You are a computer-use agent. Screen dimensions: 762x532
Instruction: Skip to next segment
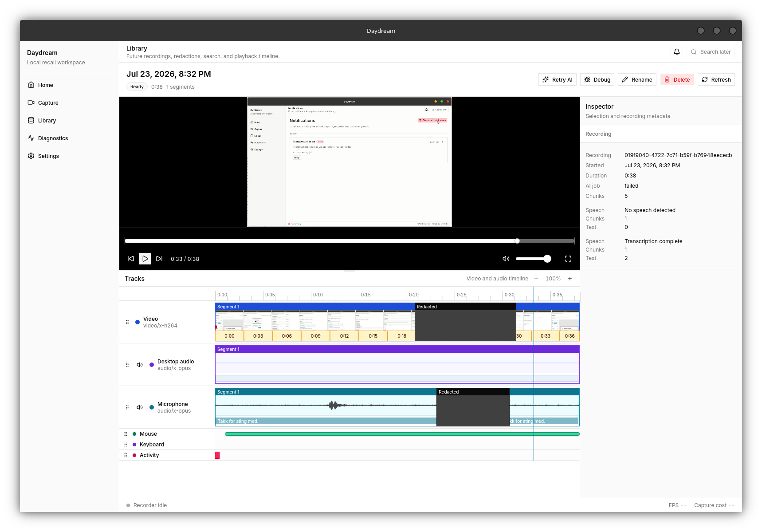click(x=159, y=259)
